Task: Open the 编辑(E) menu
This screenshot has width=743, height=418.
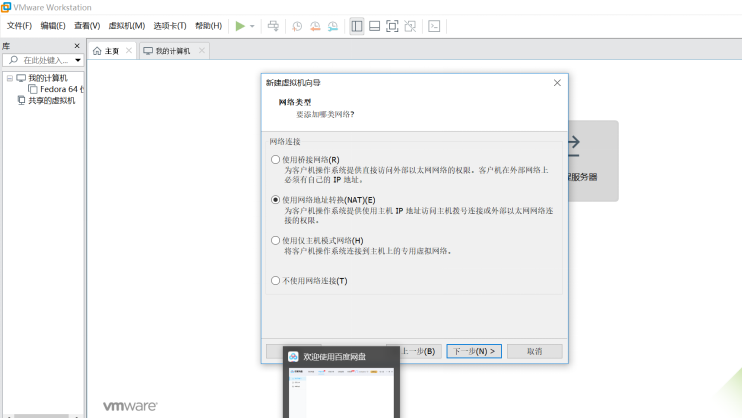Action: (53, 26)
